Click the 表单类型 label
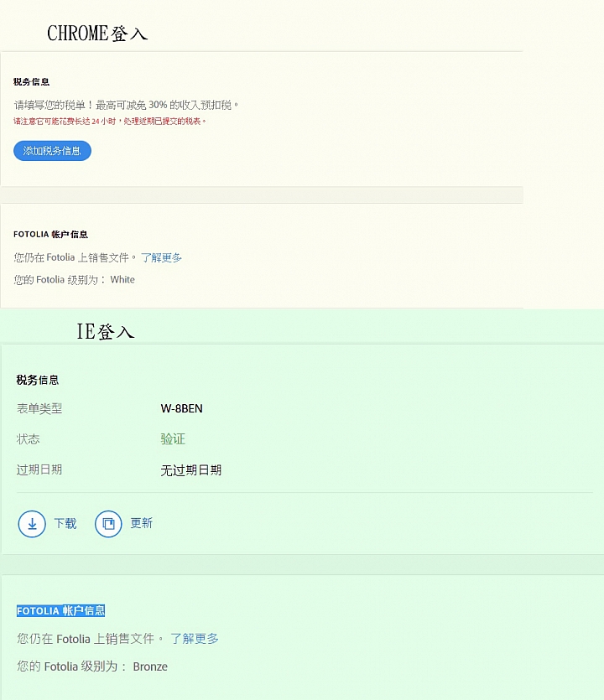Image resolution: width=604 pixels, height=700 pixels. point(39,408)
